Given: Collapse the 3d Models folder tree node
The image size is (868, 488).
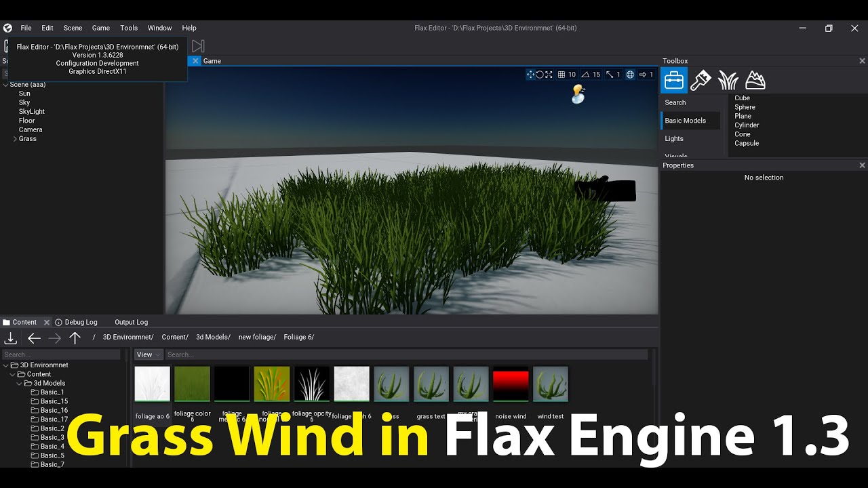Looking at the screenshot, I should 19,384.
